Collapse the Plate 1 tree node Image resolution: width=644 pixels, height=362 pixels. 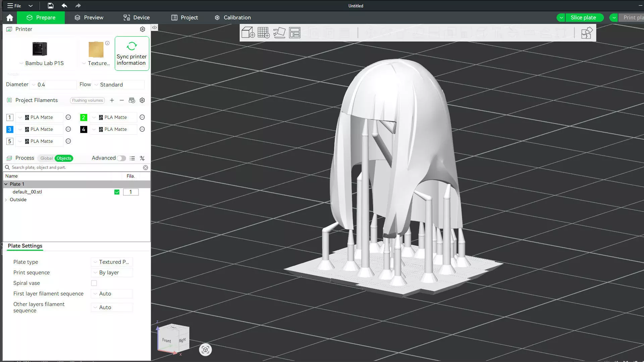(6, 184)
